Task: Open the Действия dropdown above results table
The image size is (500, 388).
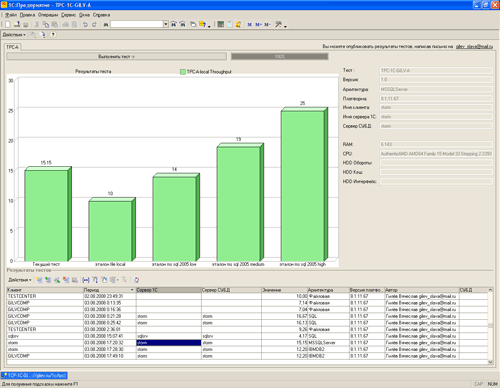Action: coord(20,280)
